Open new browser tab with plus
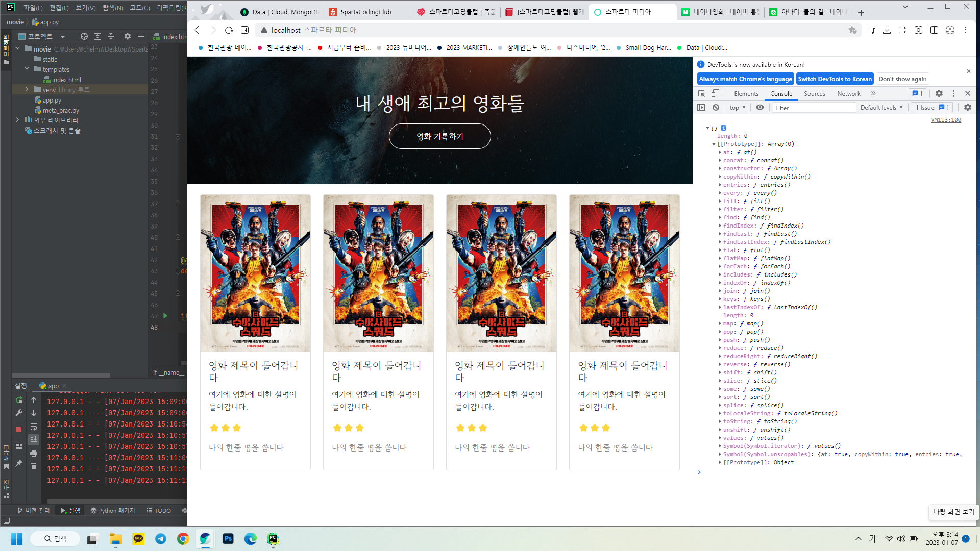980x551 pixels. click(861, 12)
